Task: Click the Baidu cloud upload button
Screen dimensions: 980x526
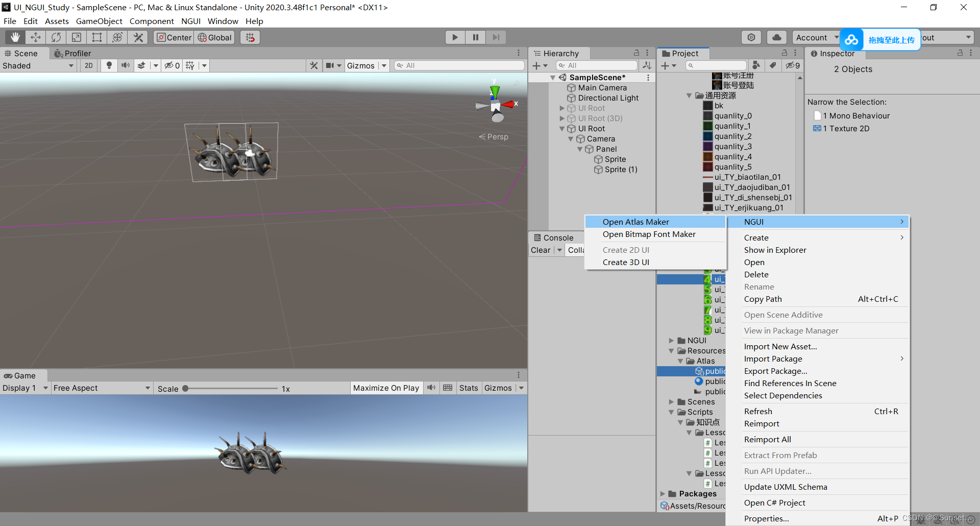Action: 880,39
